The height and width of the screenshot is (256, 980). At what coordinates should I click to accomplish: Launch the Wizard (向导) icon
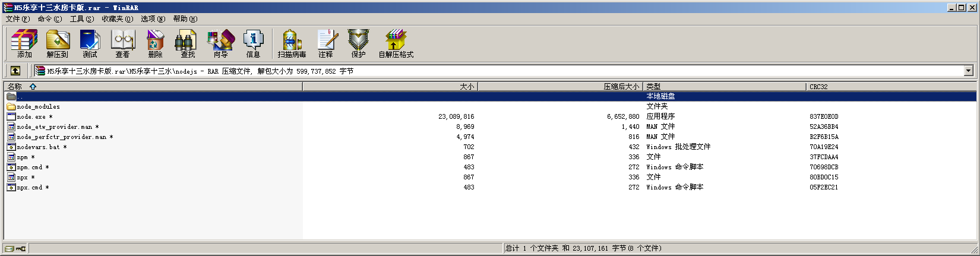pos(220,43)
